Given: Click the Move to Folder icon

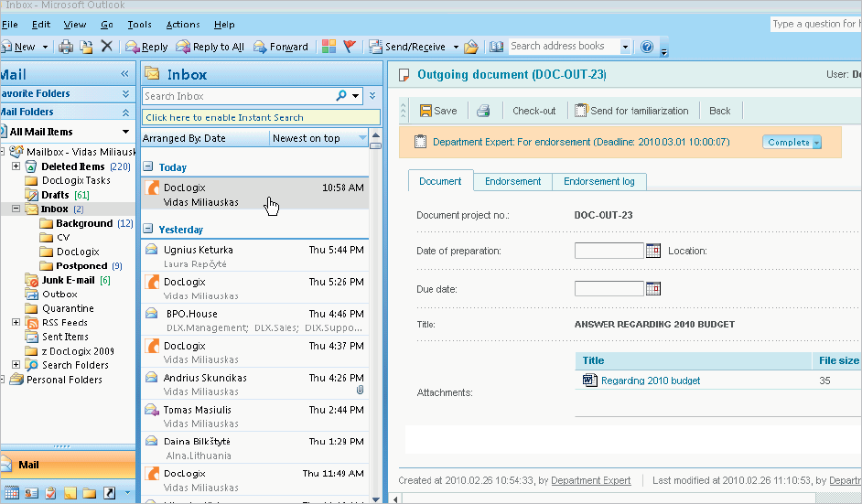Looking at the screenshot, I should [x=86, y=47].
